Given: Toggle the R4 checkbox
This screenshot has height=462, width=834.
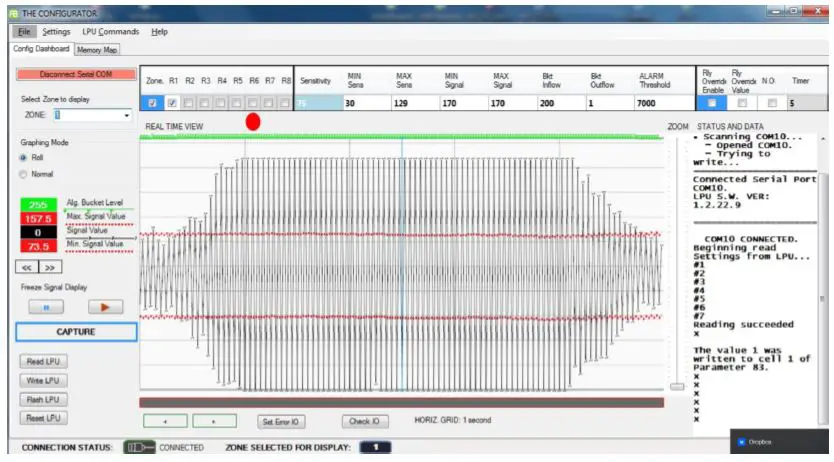Looking at the screenshot, I should [x=220, y=103].
